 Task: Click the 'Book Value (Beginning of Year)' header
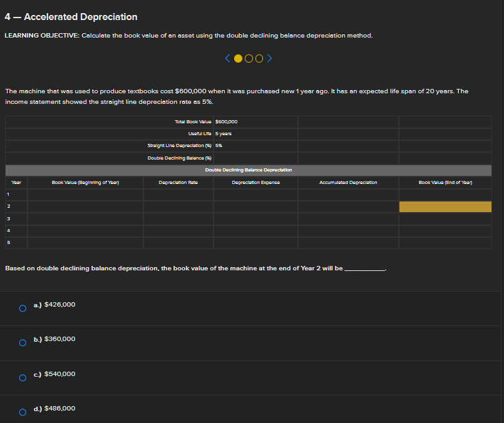[x=85, y=183]
